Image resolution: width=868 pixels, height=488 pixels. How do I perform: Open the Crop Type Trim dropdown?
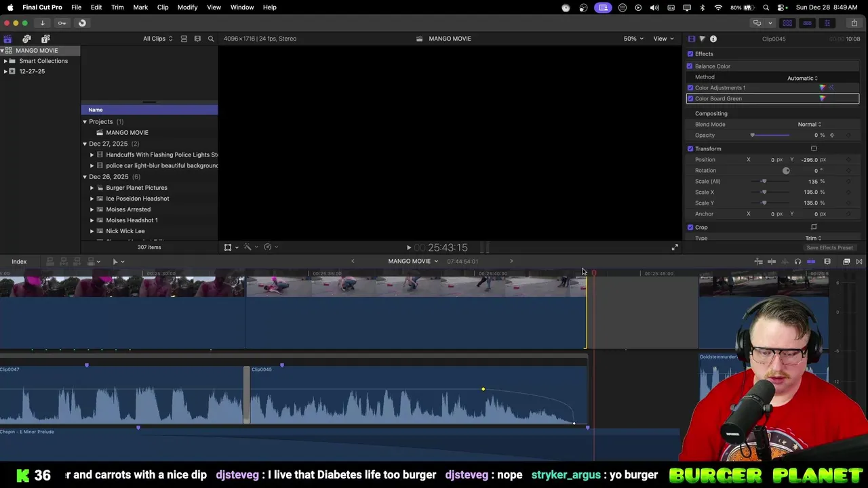click(813, 238)
